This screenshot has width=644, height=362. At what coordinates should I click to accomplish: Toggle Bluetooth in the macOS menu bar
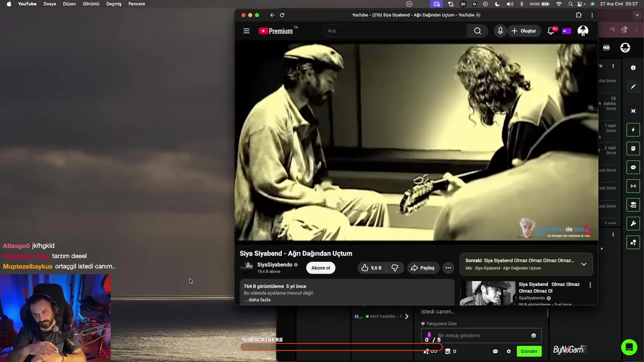tap(521, 4)
